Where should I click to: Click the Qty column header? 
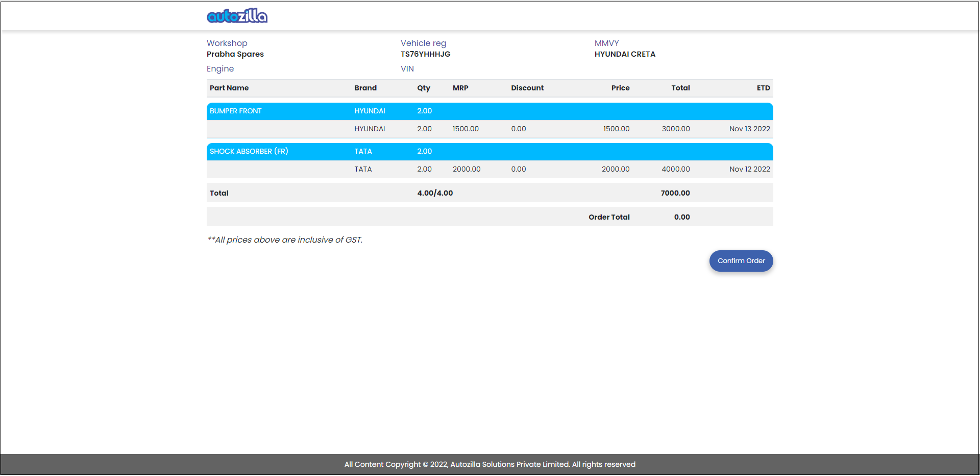pyautogui.click(x=424, y=88)
